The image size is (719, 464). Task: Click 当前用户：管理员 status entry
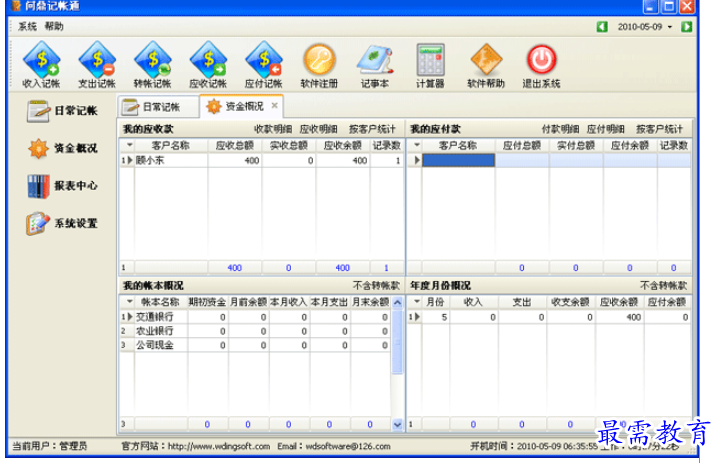pyautogui.click(x=50, y=446)
